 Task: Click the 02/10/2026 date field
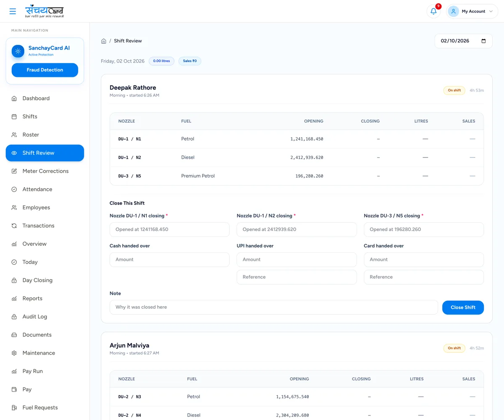pos(464,41)
